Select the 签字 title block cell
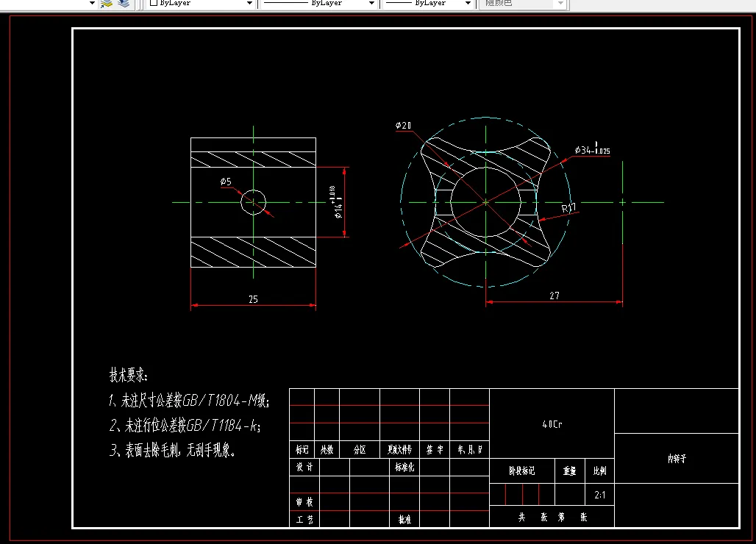The image size is (756, 544). point(435,450)
